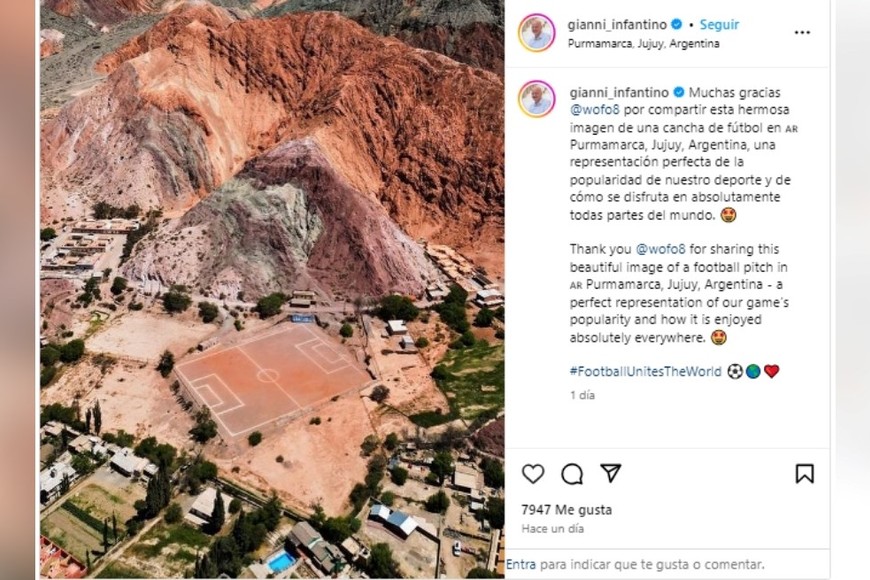Click the header profile picture of gianni_infantino
The height and width of the screenshot is (580, 870).
point(537,33)
